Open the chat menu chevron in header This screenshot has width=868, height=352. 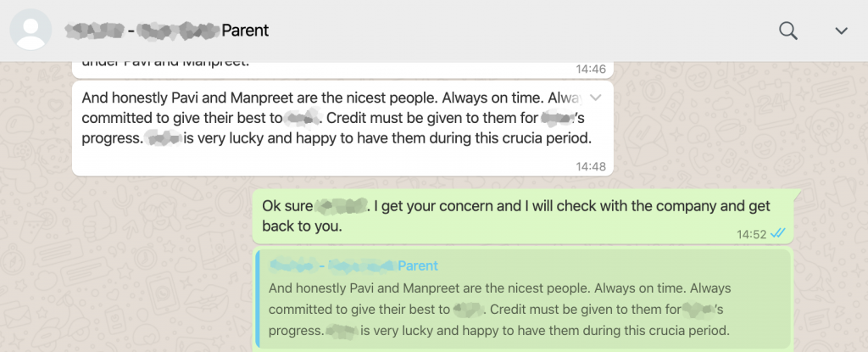(841, 31)
